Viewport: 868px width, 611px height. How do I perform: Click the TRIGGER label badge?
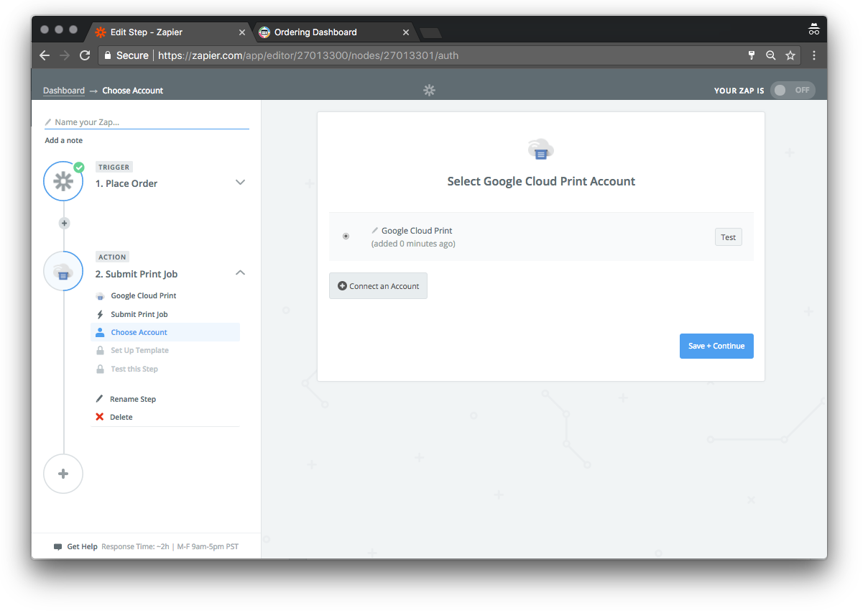click(114, 167)
